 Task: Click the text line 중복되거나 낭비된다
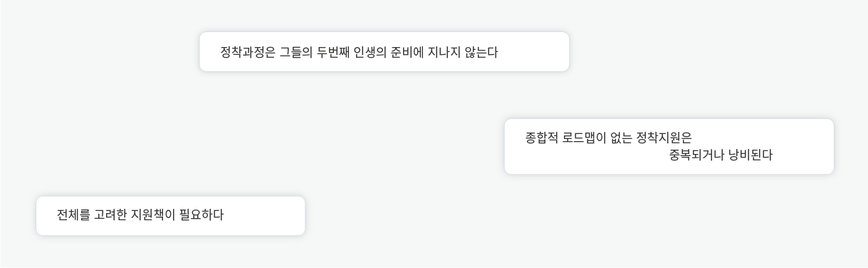721,155
